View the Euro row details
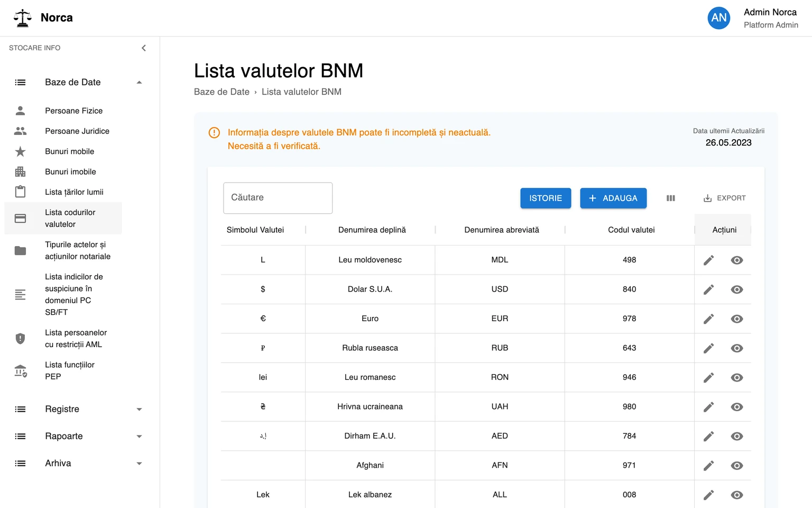Image resolution: width=812 pixels, height=508 pixels. [737, 319]
